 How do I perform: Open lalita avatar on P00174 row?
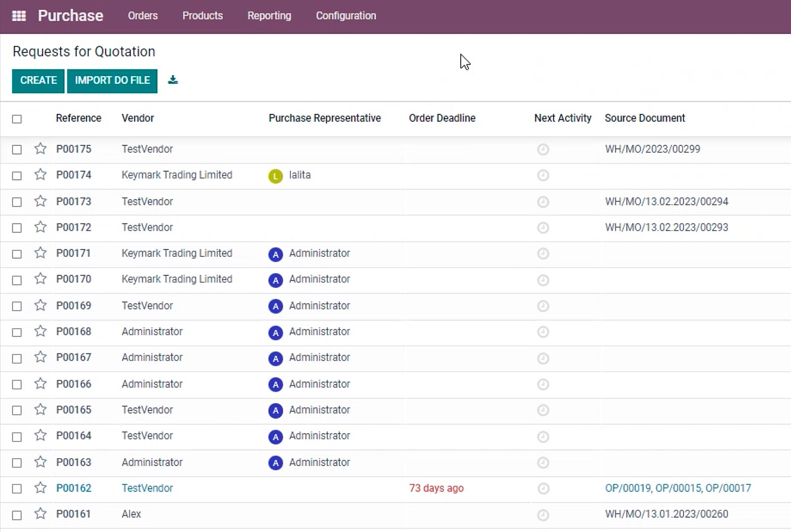(x=275, y=176)
